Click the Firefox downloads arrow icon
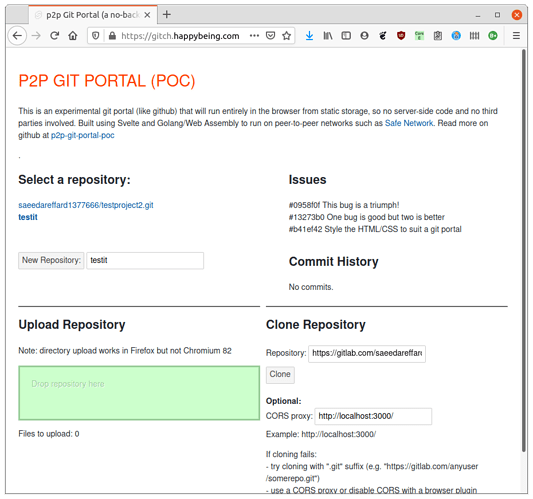 tap(309, 35)
